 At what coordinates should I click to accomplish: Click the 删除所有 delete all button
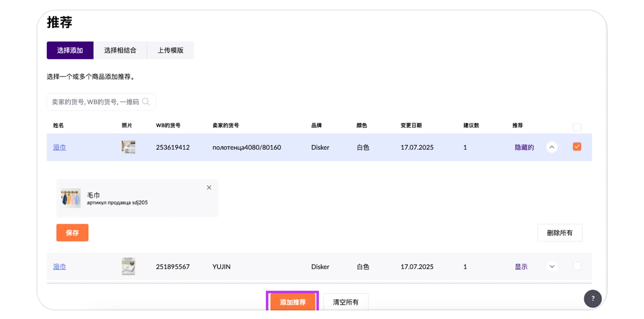click(560, 232)
